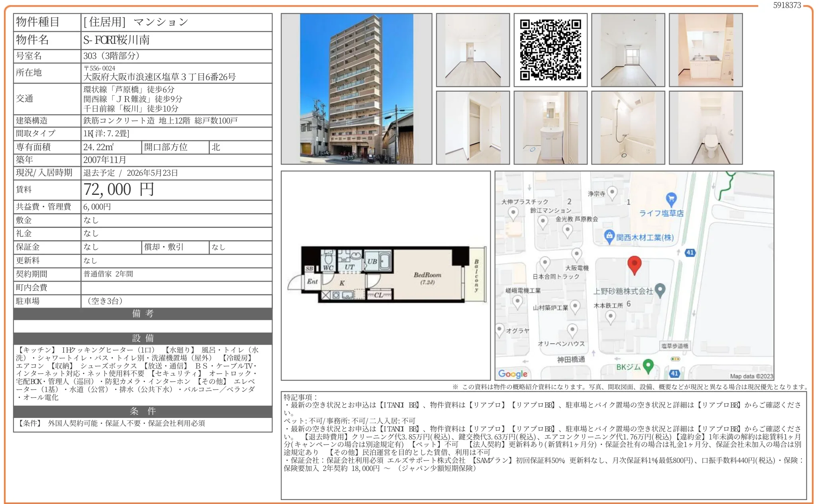Open the building exterior photo
This screenshot has height=504, width=819.
coord(356,89)
